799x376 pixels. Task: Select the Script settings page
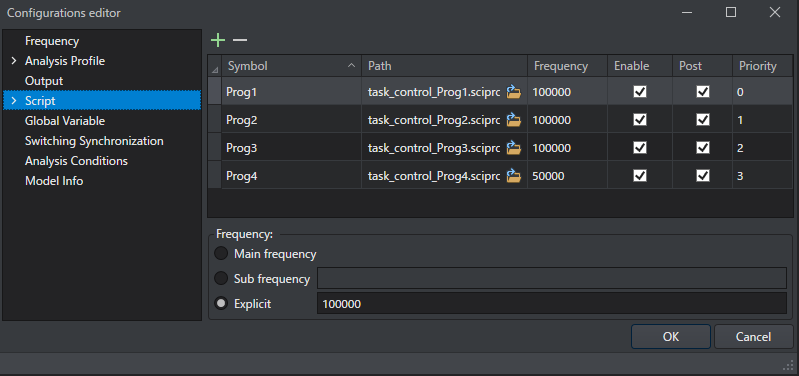pyautogui.click(x=102, y=101)
